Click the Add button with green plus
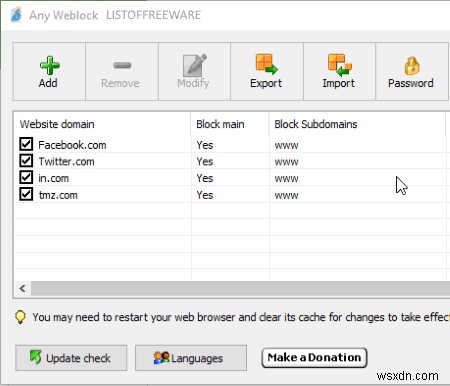Image resolution: width=450 pixels, height=386 pixels. pos(49,71)
